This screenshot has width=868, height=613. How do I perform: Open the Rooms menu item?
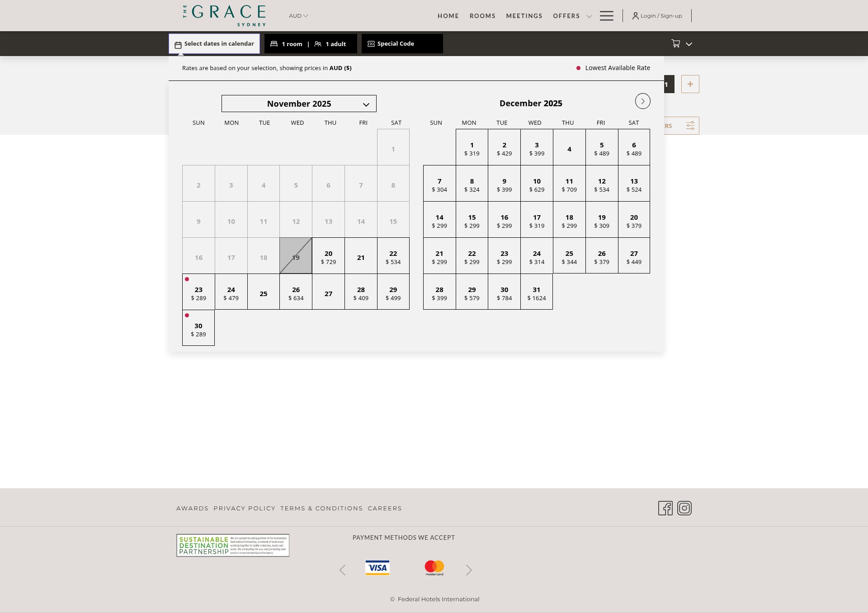pyautogui.click(x=482, y=16)
